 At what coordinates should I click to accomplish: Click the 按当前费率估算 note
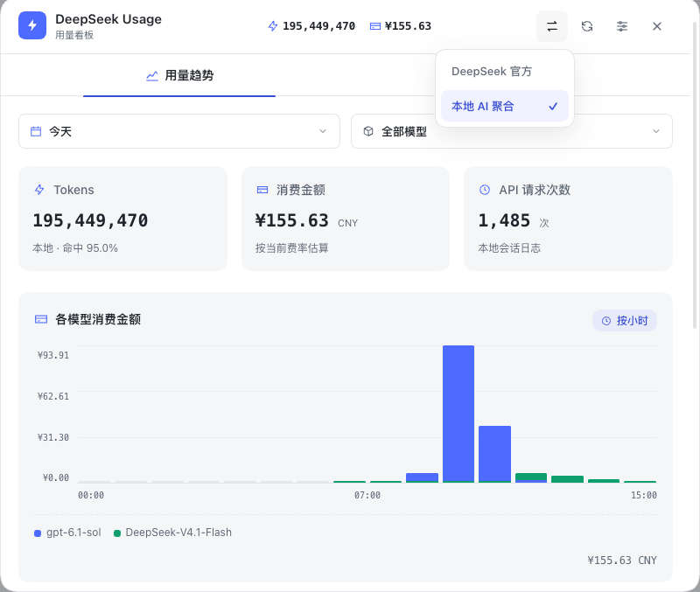coord(292,248)
